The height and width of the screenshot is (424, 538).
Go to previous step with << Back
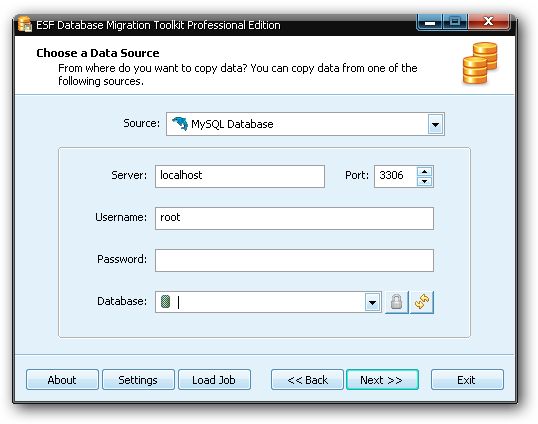(x=307, y=380)
